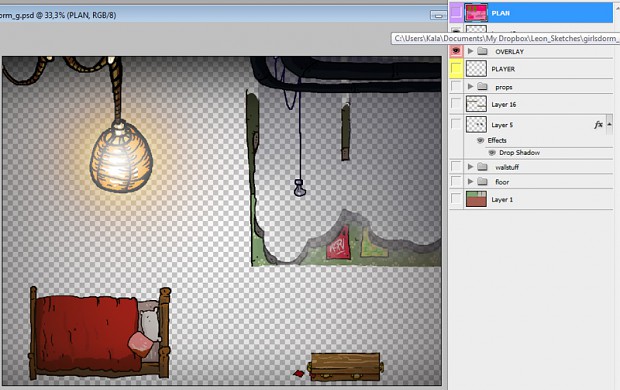The width and height of the screenshot is (620, 390).
Task: Expand the wallstuff group arrow
Action: (470, 167)
